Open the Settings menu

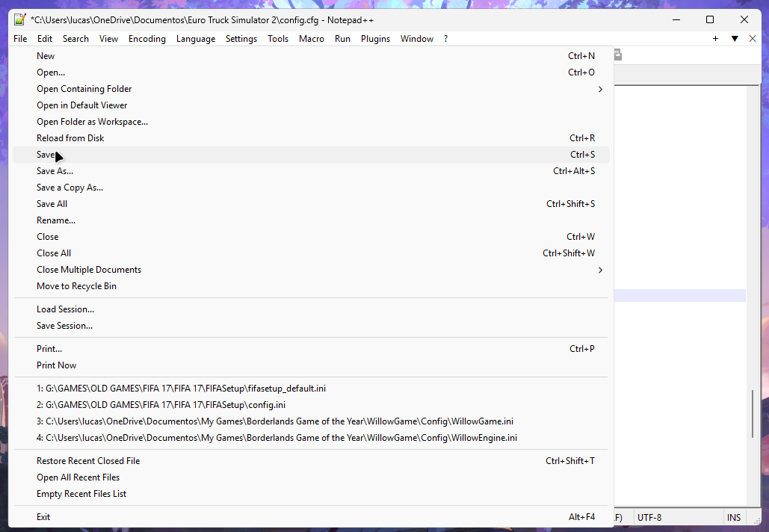241,39
